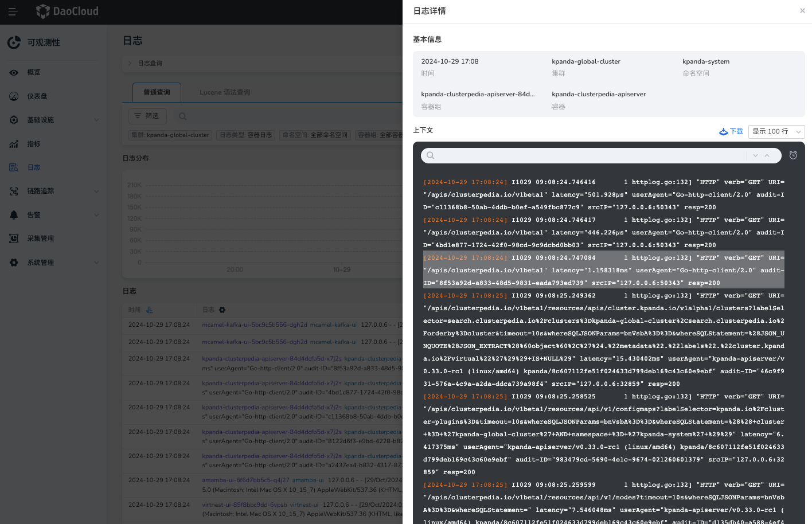Switch to the Lucene 语法查询 tab
The image size is (812, 524).
pyautogui.click(x=225, y=92)
